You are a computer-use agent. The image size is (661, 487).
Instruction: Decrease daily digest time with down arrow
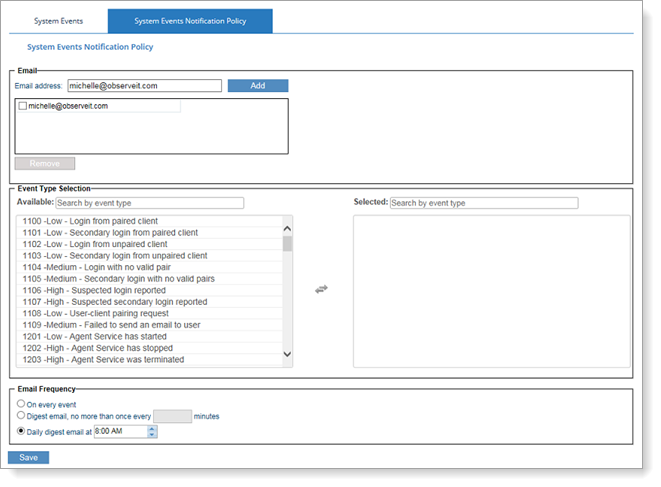[x=152, y=436]
